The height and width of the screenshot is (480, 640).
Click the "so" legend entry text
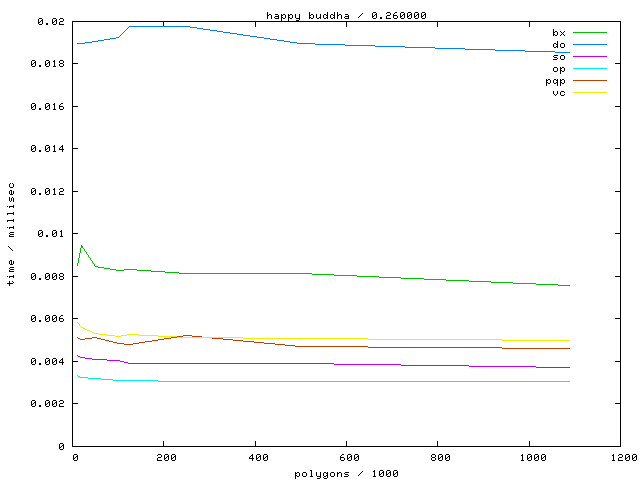pos(558,57)
